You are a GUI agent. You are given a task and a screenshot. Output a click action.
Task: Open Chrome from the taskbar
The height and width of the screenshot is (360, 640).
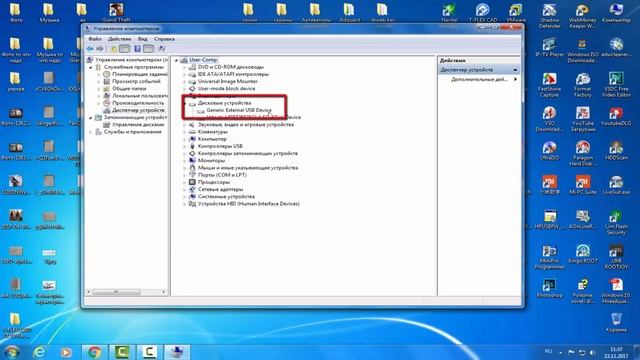94,352
